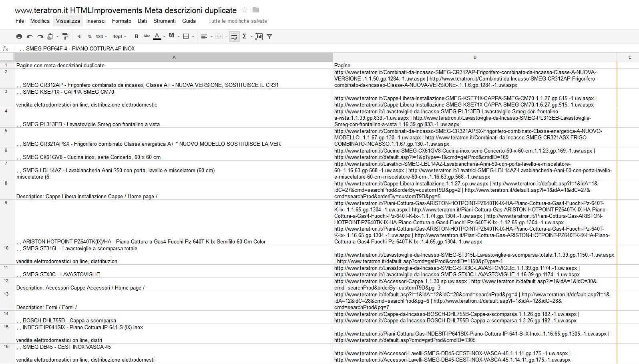
Task: Select the SMEG PL313EB description cell
Action: tap(174, 118)
